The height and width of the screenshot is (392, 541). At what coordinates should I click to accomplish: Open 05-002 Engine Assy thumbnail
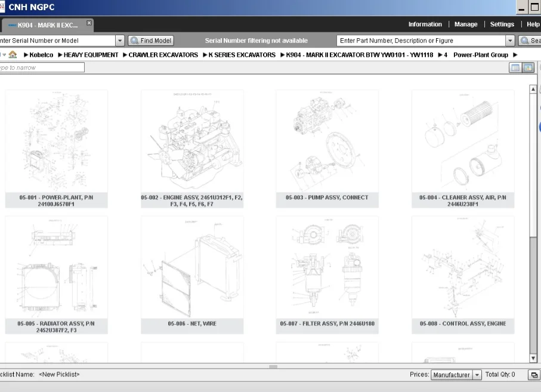pyautogui.click(x=192, y=143)
